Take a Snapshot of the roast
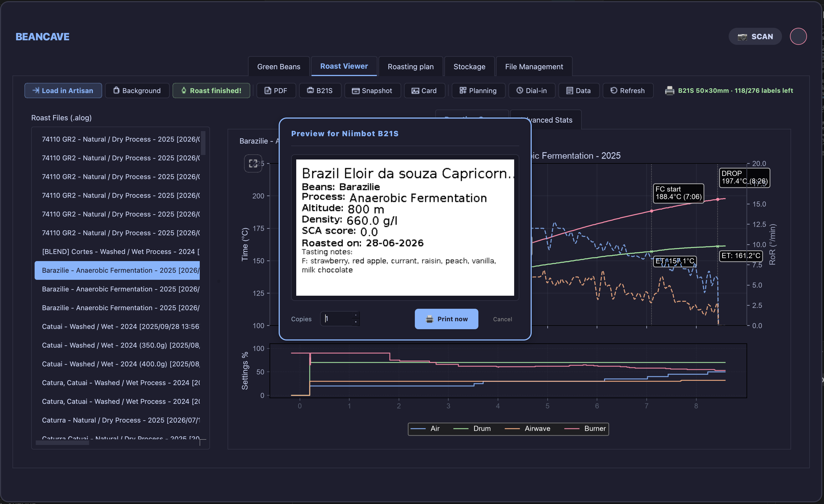Image resolution: width=824 pixels, height=504 pixels. tap(372, 91)
